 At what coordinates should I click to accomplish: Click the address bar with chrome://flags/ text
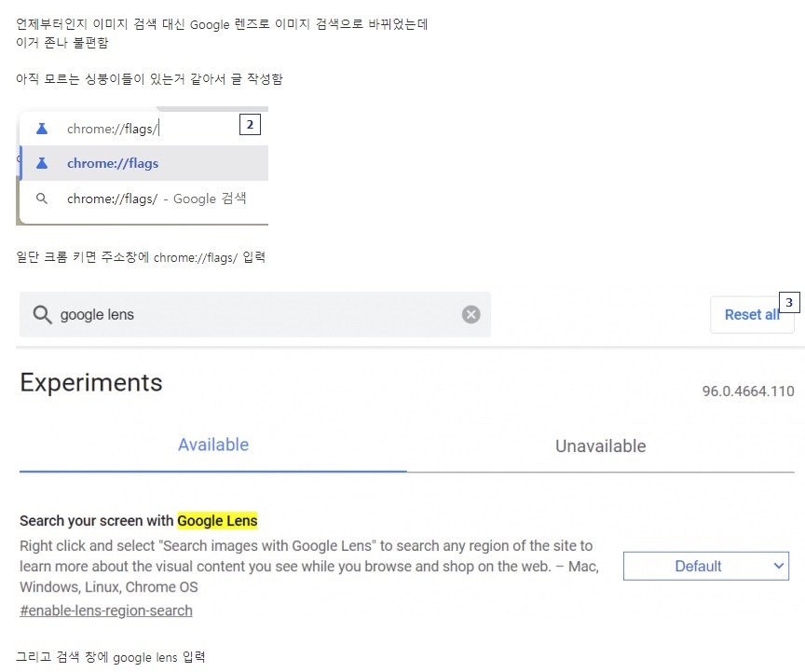(139, 129)
